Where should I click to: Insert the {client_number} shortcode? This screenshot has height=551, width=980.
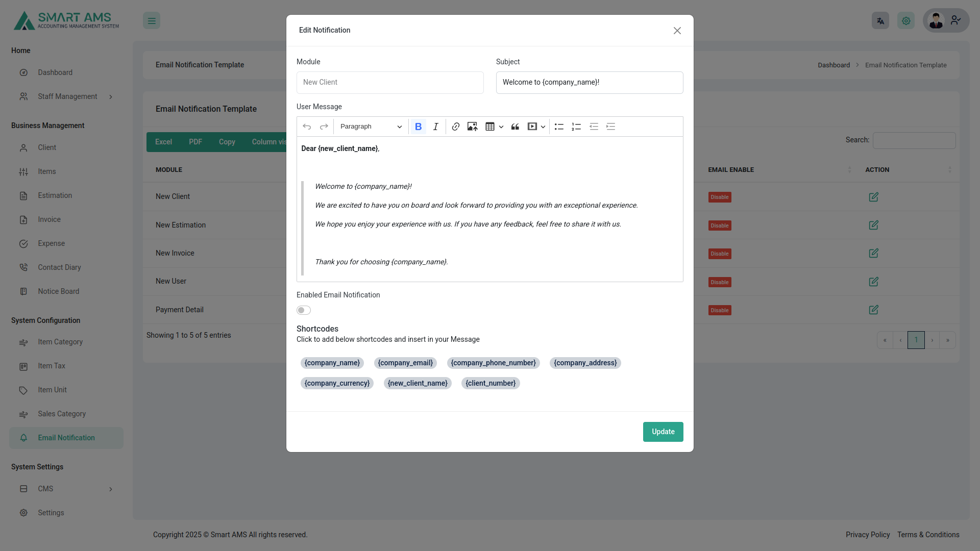(491, 383)
